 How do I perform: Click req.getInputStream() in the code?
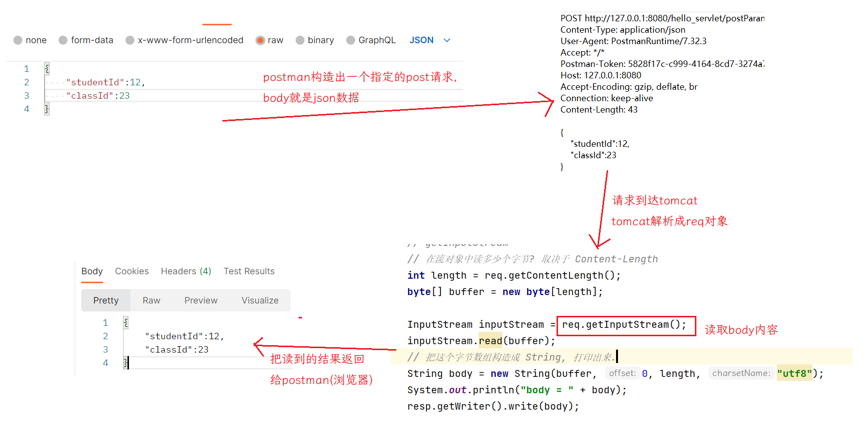click(624, 325)
